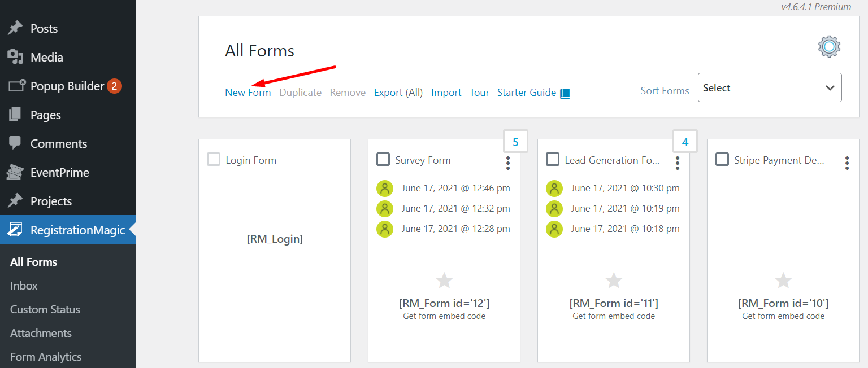Open Form Analytics from the sidebar
The width and height of the screenshot is (868, 368).
click(x=45, y=357)
